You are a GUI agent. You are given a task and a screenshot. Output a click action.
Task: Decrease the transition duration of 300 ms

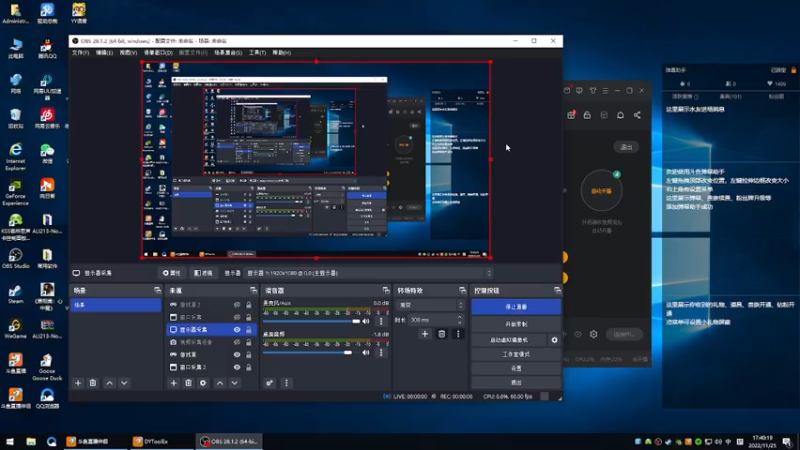tap(460, 323)
